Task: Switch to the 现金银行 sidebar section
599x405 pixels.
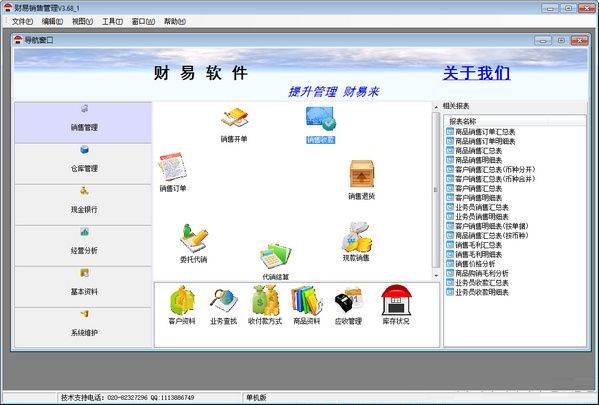Action: (83, 205)
